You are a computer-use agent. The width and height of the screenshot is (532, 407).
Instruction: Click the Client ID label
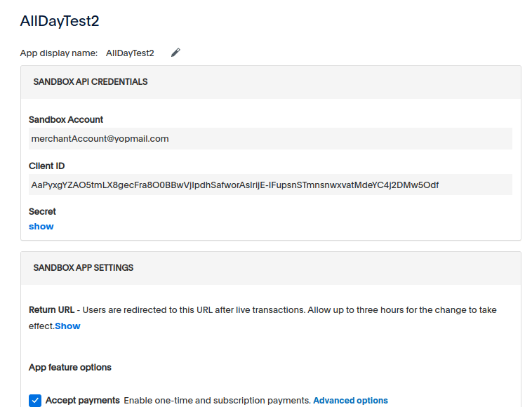click(x=46, y=166)
